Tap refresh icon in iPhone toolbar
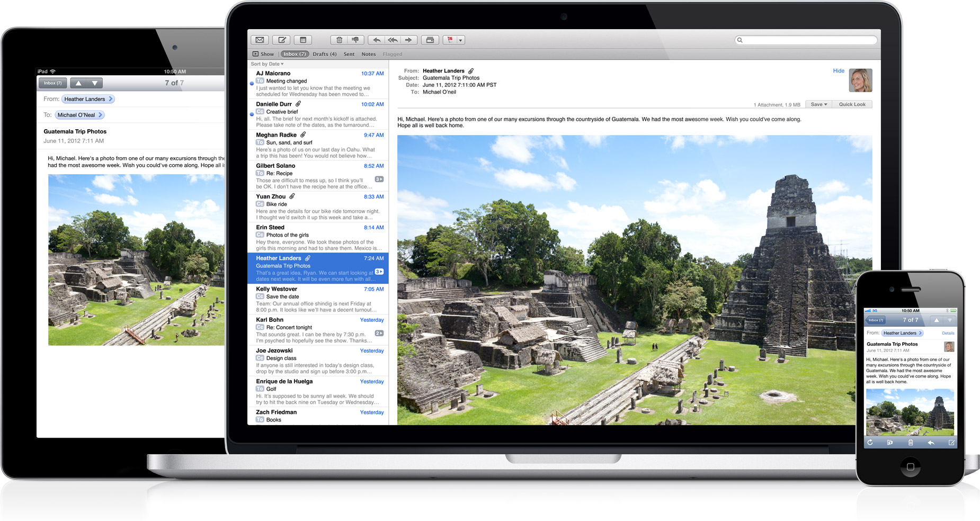This screenshot has width=980, height=521. click(x=870, y=443)
